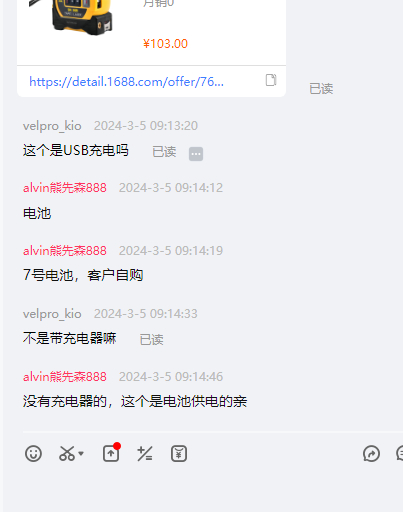Open more options beside USB message
Image resolution: width=403 pixels, height=512 pixels.
(x=196, y=154)
